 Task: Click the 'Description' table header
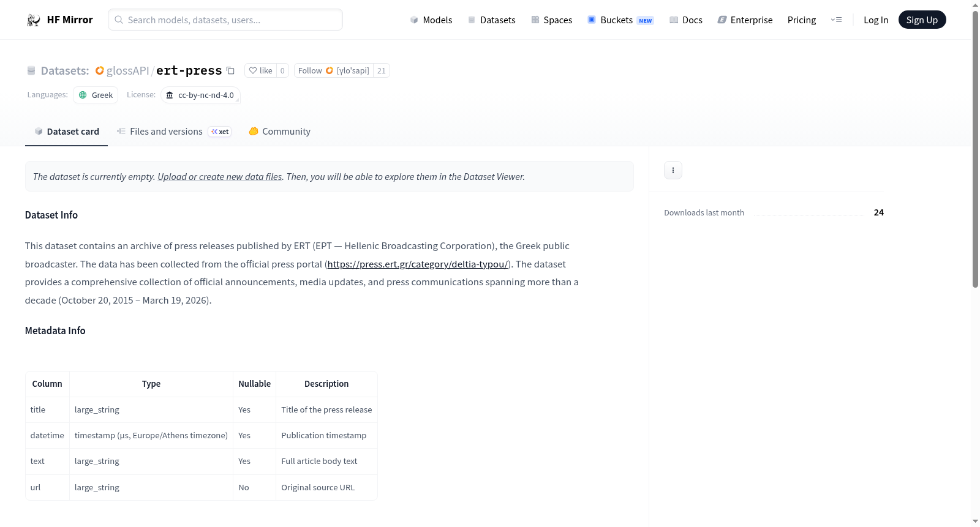coord(326,384)
